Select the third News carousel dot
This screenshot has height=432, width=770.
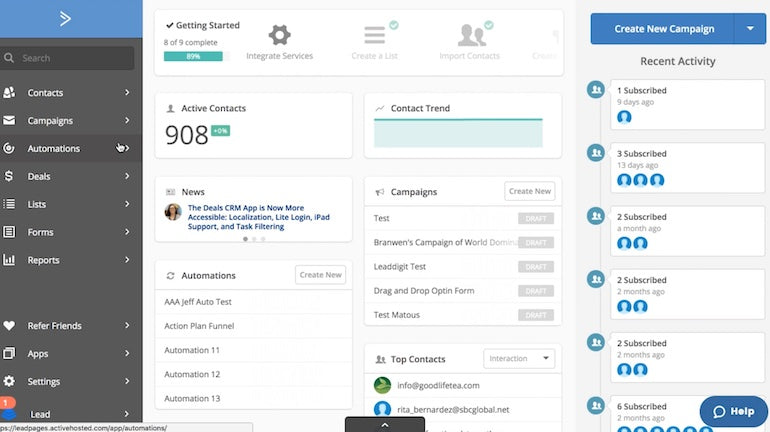263,239
